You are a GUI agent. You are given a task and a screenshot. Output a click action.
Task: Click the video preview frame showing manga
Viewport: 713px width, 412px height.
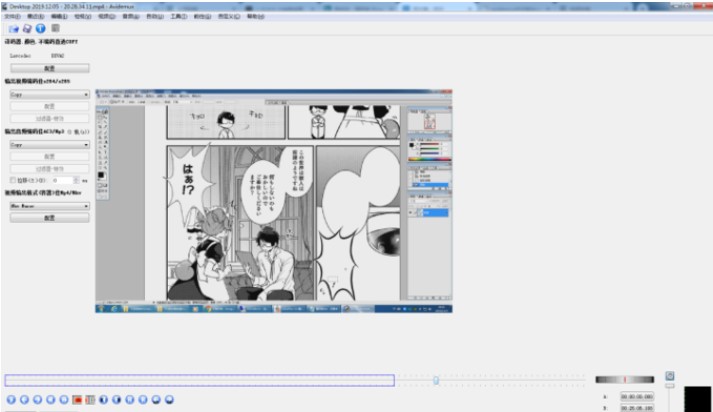pyautogui.click(x=274, y=201)
